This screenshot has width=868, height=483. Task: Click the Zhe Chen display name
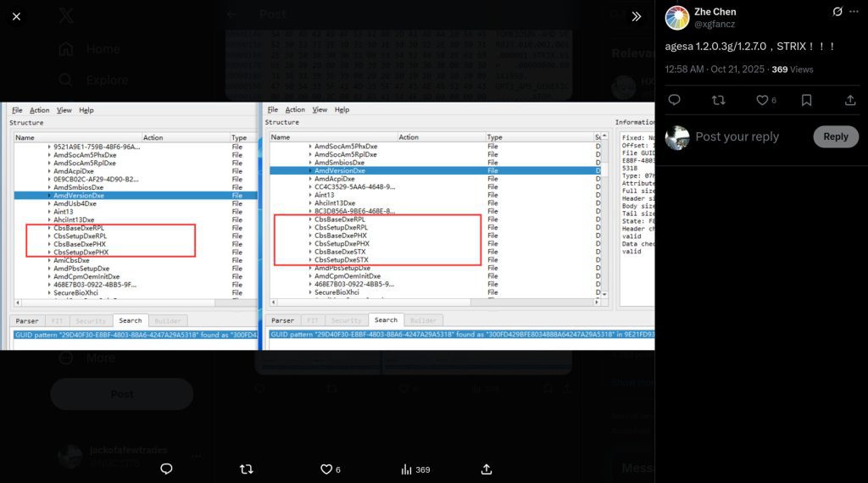(715, 12)
